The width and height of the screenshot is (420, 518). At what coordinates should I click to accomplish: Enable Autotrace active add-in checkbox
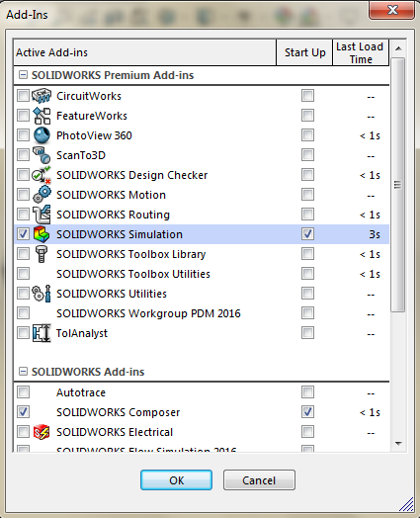point(23,392)
